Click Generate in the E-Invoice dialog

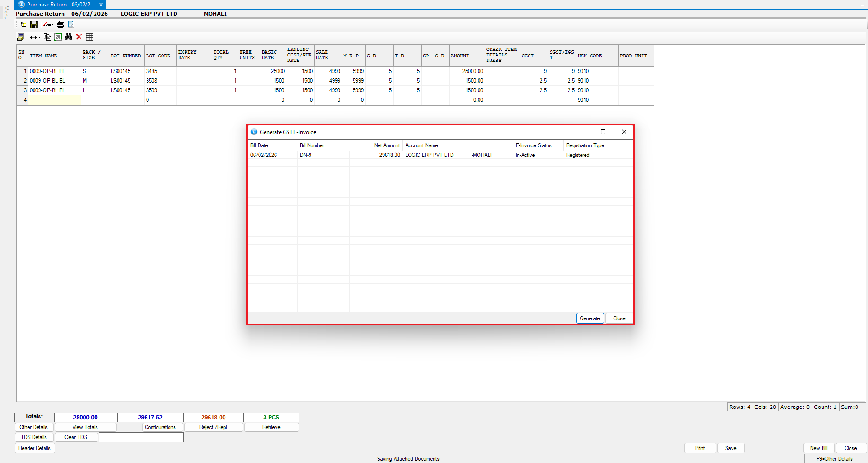click(590, 318)
